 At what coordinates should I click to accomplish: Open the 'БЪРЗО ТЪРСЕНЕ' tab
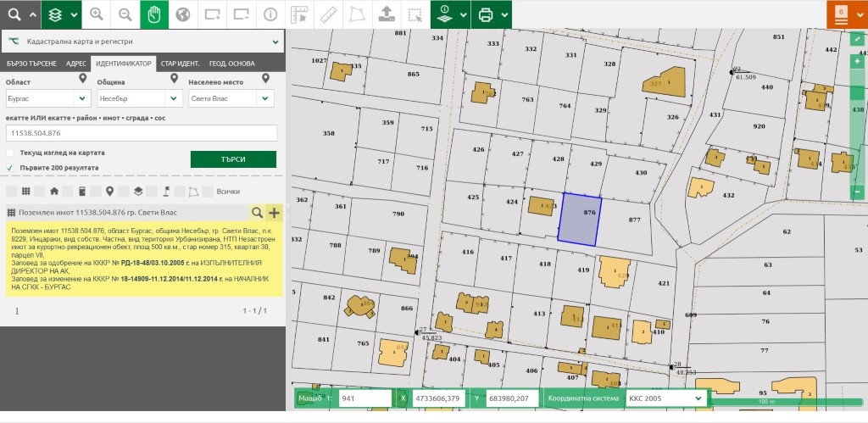32,64
